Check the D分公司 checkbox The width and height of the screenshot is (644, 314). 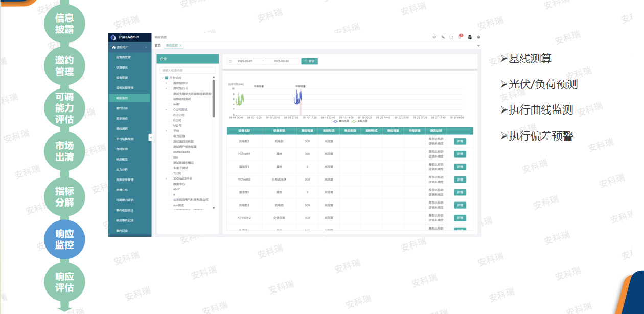170,115
